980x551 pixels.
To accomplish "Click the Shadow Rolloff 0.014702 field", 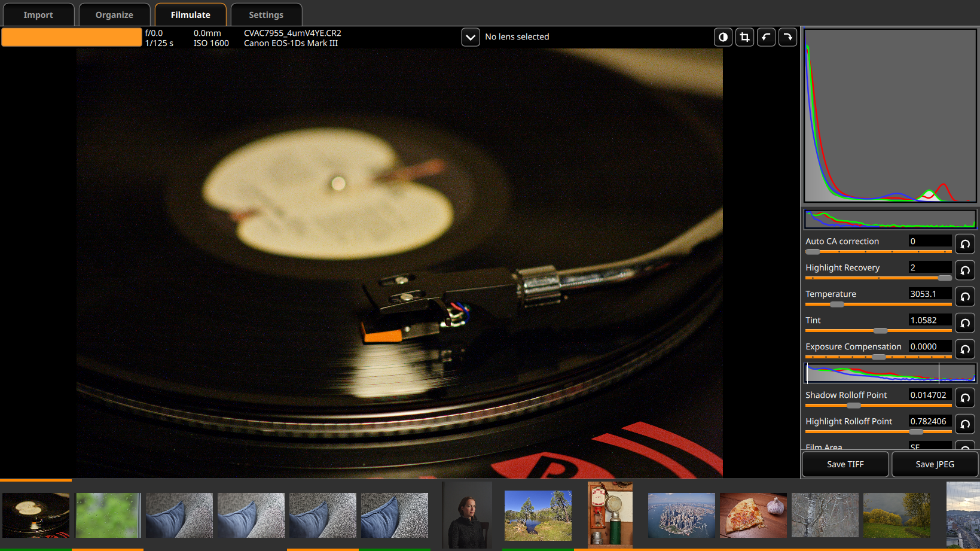I will [930, 395].
